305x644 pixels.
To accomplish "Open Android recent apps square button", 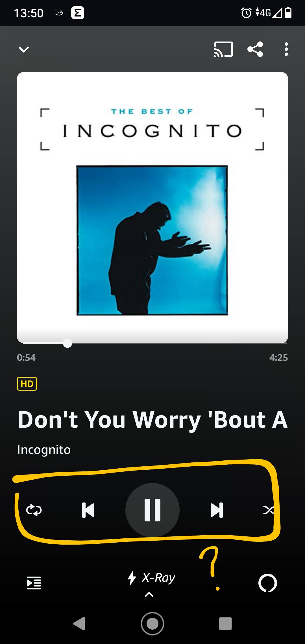I will tap(225, 623).
